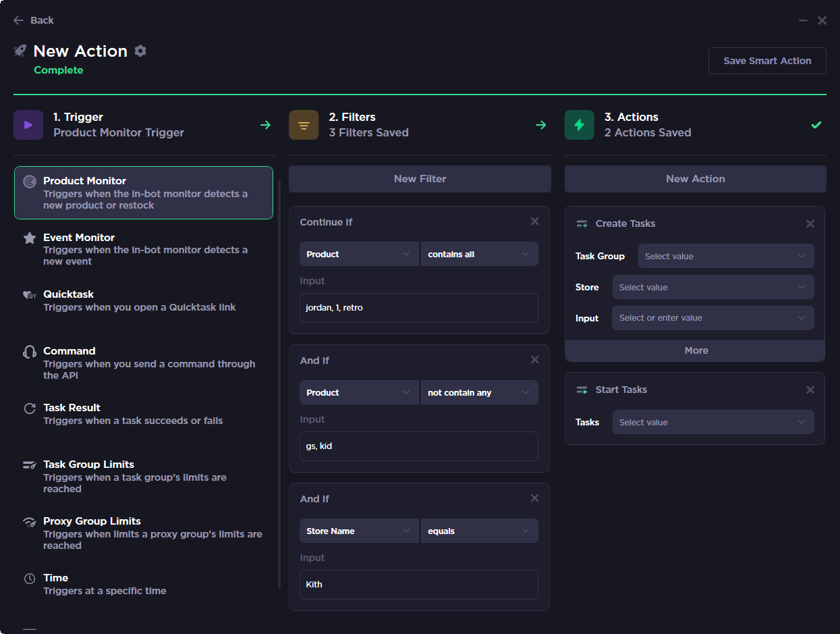
Task: Click the Time clock icon
Action: 30,579
